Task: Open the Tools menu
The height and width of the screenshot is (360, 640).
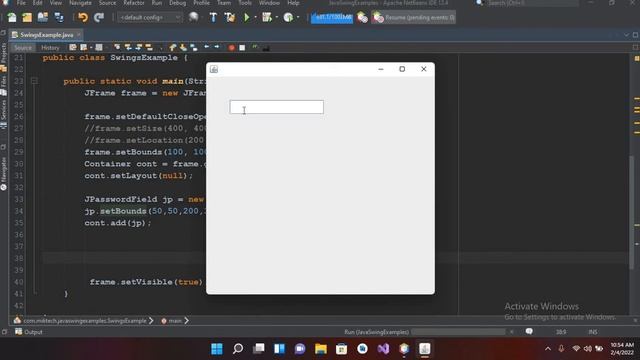Action: 245,3
